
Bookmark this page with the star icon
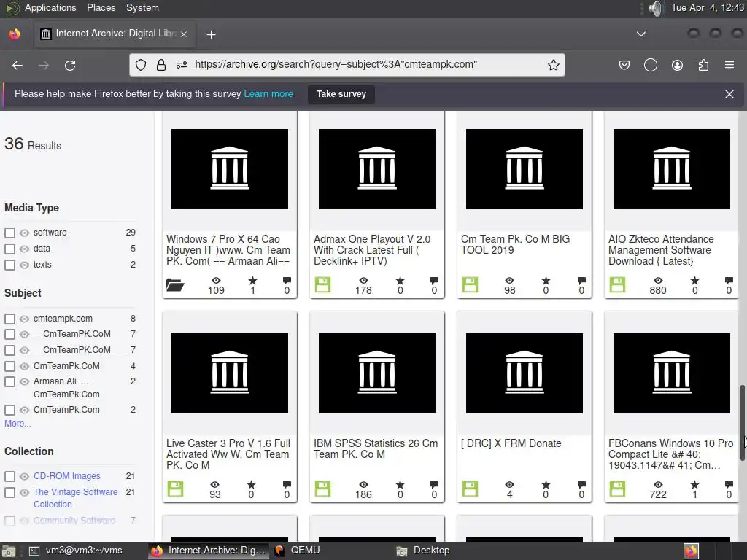[553, 65]
